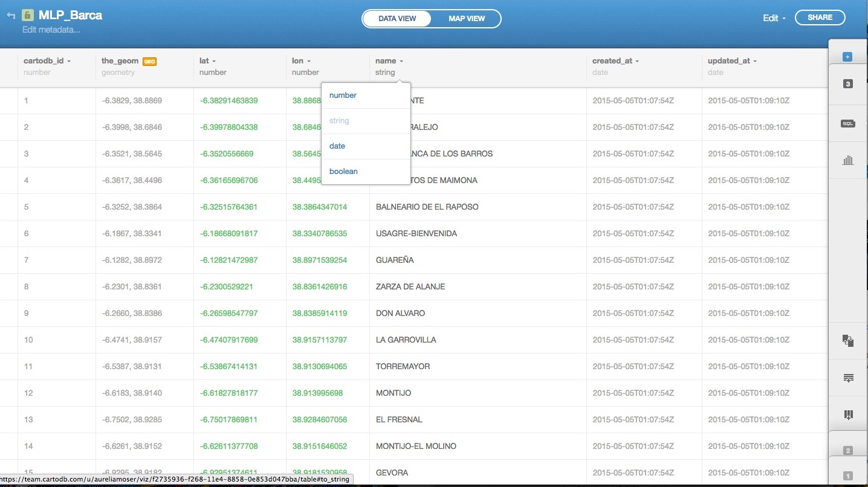This screenshot has height=487, width=868.
Task: Click the GEO badge next to the_geom
Action: click(149, 61)
